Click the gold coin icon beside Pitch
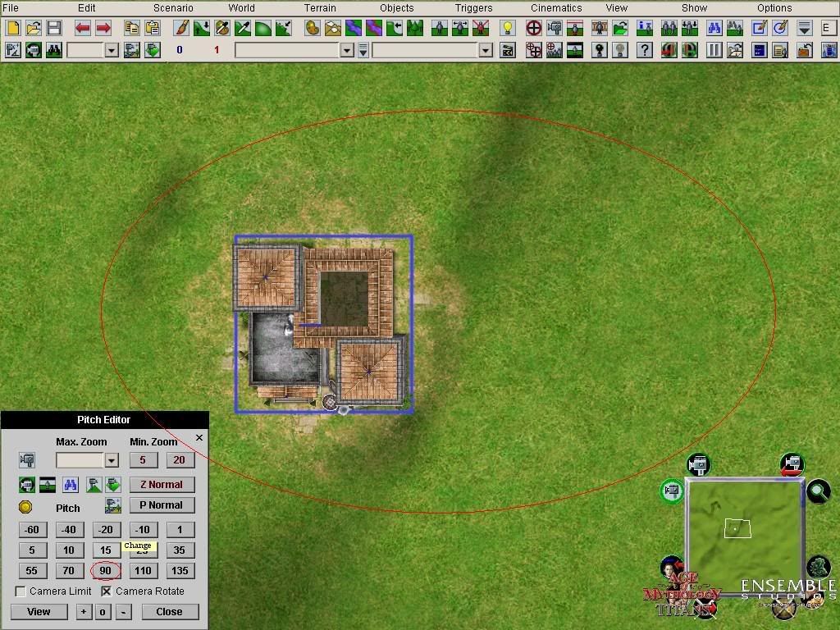840x630 pixels. [25, 507]
